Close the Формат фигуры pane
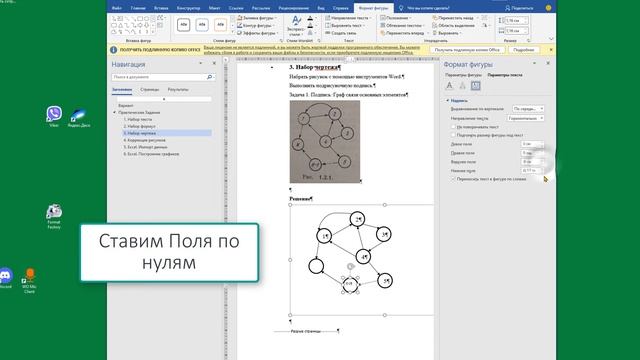The width and height of the screenshot is (640, 360). [548, 63]
